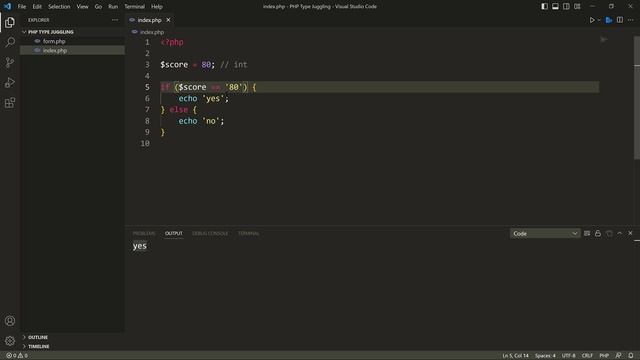Open the Edit menu
The image size is (640, 360).
[37, 7]
